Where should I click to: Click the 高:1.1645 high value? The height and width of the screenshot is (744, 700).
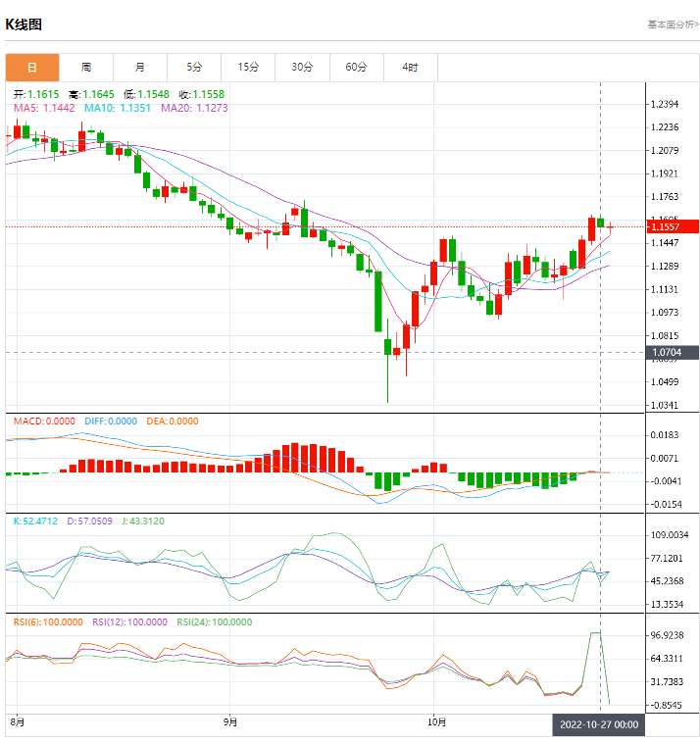tap(91, 94)
